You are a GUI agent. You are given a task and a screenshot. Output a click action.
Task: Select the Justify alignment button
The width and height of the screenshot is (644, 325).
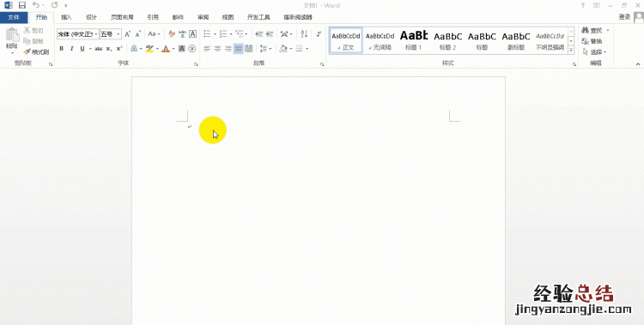[239, 48]
